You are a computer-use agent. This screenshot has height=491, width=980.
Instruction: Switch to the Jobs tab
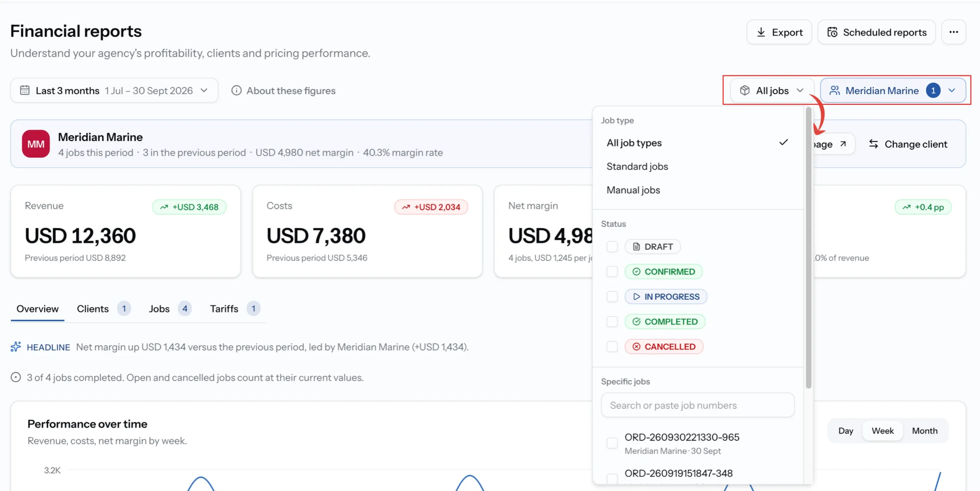170,309
